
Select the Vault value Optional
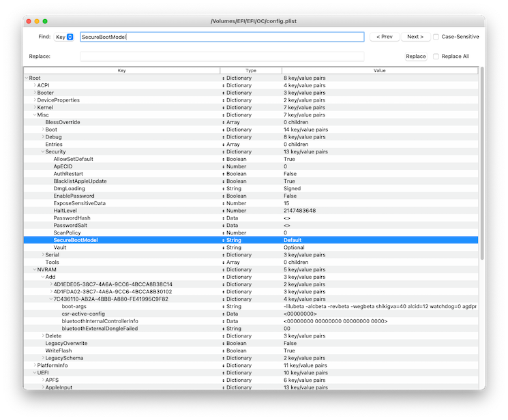pyautogui.click(x=294, y=247)
